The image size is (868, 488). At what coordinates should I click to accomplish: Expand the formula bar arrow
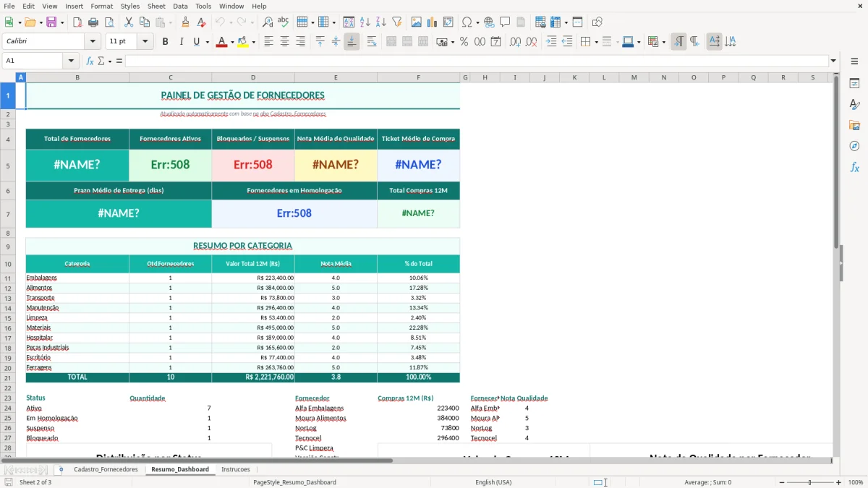coord(834,61)
